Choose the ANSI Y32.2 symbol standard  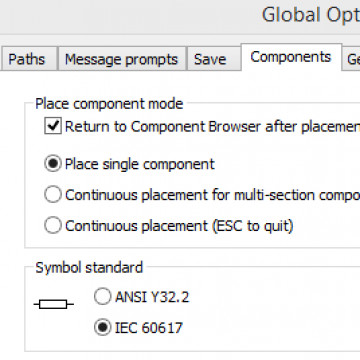pos(102,296)
